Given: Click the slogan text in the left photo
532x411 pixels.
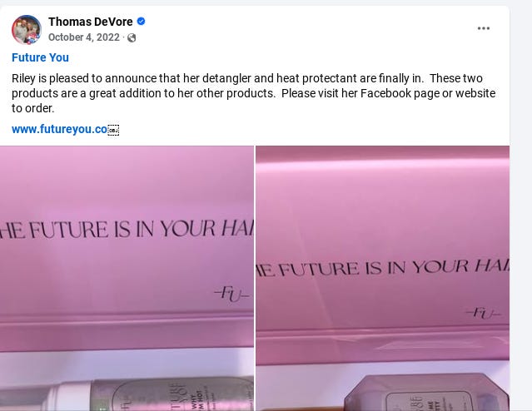Looking at the screenshot, I should [x=127, y=229].
